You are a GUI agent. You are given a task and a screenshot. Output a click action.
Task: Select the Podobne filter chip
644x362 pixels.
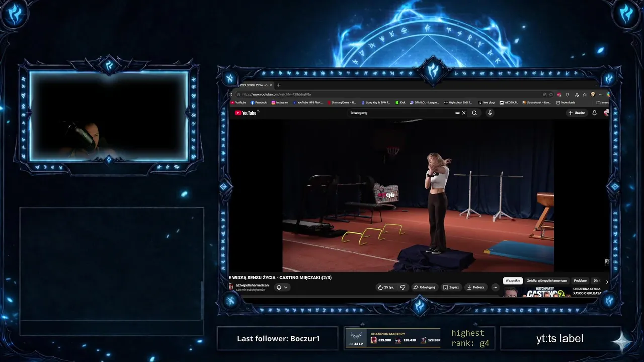click(580, 281)
